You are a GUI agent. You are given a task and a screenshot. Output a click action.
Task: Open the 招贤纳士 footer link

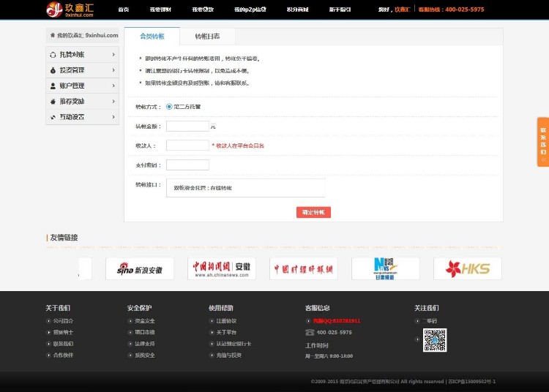[64, 332]
